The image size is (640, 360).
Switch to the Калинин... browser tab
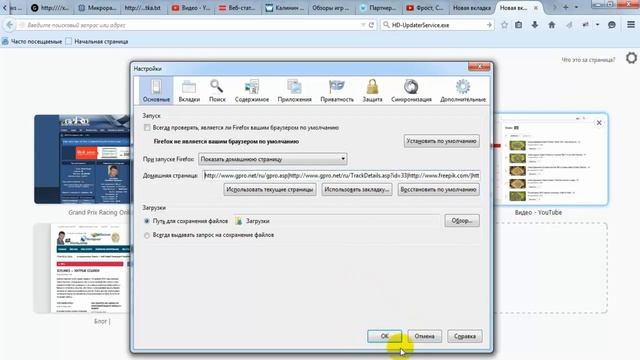[284, 8]
